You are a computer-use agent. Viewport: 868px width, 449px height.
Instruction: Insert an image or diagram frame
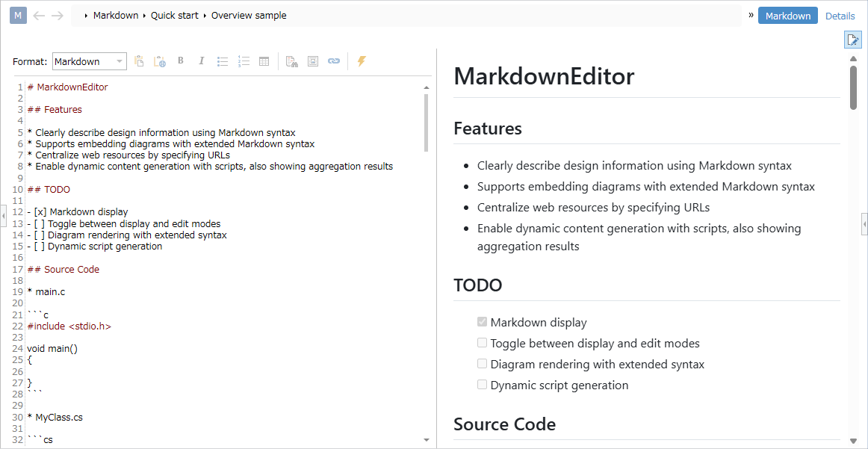(313, 61)
